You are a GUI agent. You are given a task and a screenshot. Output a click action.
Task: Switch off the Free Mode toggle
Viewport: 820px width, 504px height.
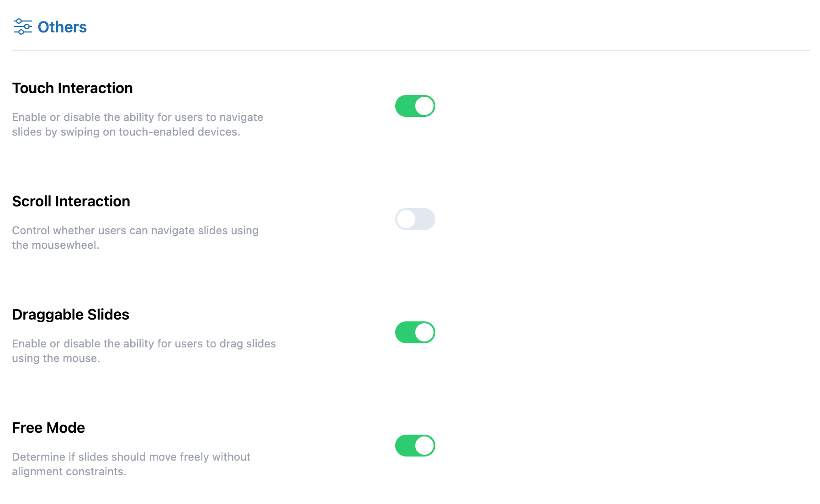pos(415,446)
